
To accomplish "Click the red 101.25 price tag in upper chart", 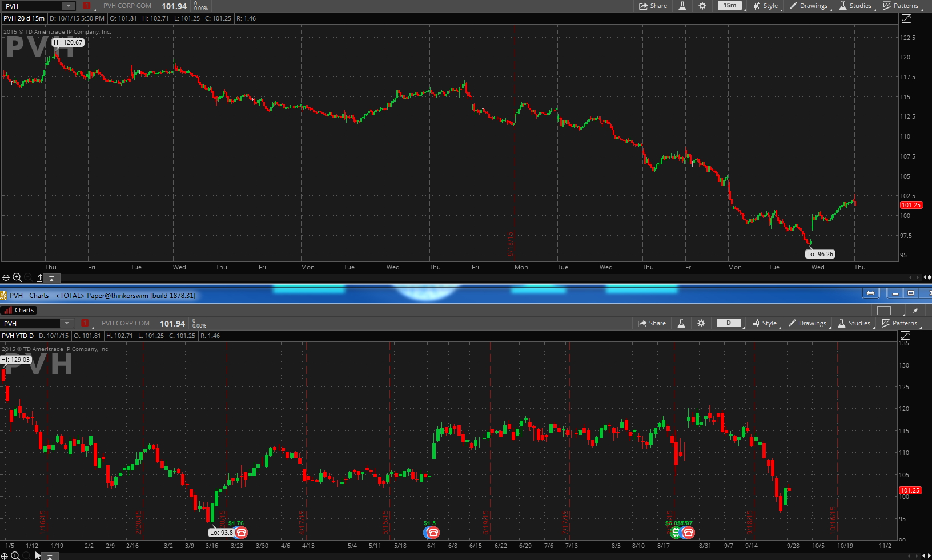I will pos(911,205).
